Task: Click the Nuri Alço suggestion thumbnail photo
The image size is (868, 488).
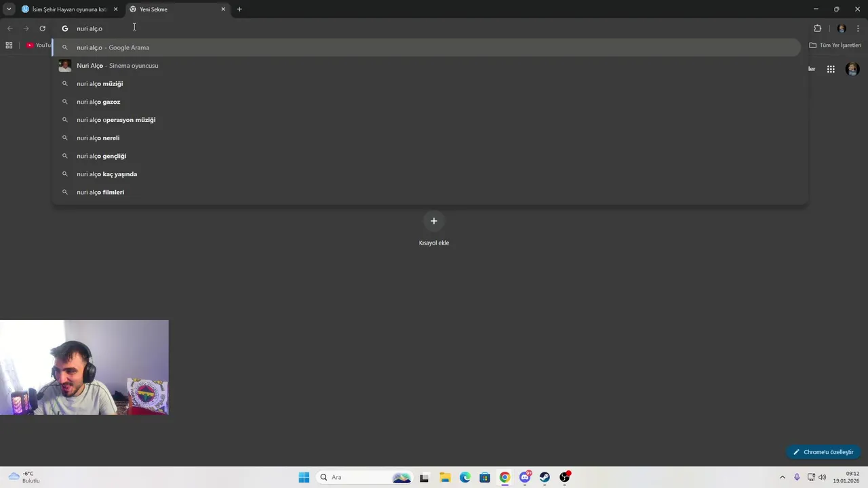Action: click(65, 66)
